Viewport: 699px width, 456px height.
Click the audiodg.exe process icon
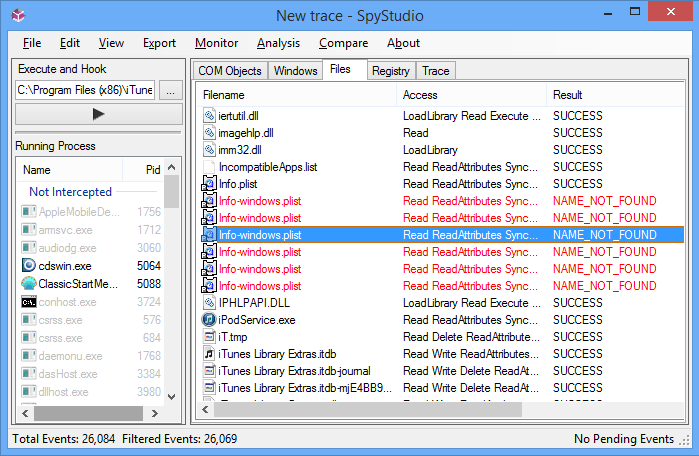[x=29, y=247]
